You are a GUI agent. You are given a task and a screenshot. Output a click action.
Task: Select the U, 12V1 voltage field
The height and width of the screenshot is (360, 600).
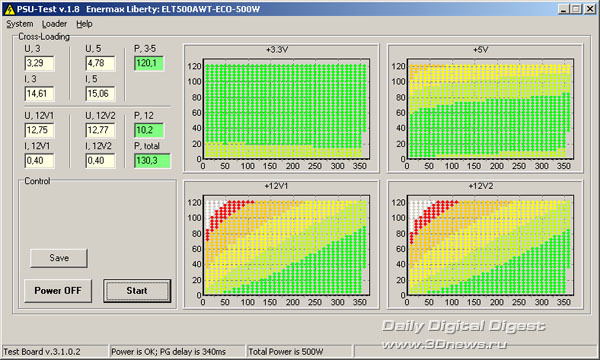tap(39, 130)
